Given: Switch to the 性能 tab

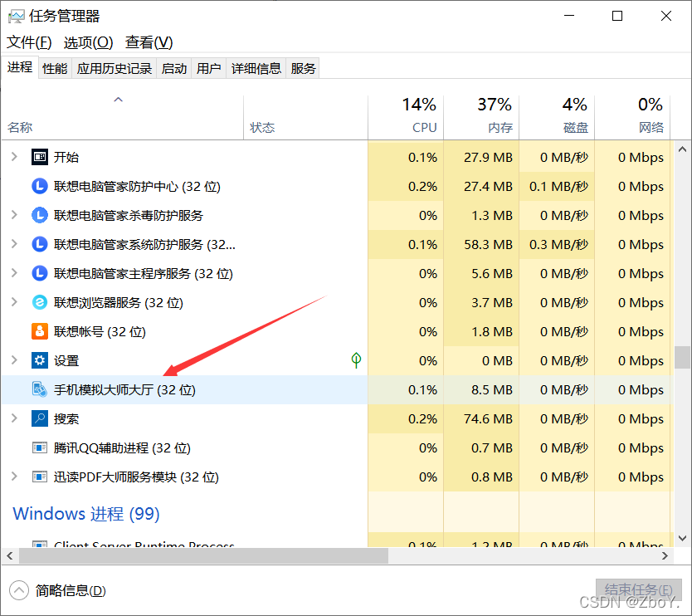Looking at the screenshot, I should coord(55,68).
